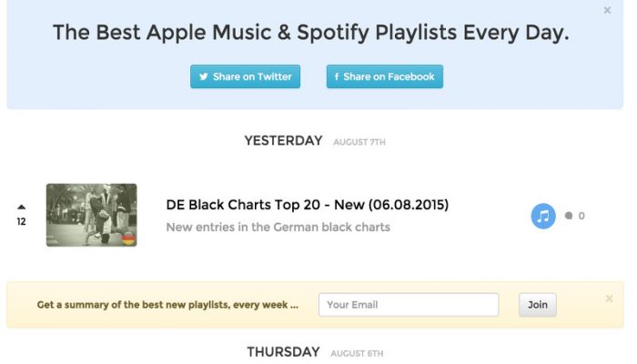Click the Facebook f logo icon
Screen dimensions: 637x364
[337, 76]
